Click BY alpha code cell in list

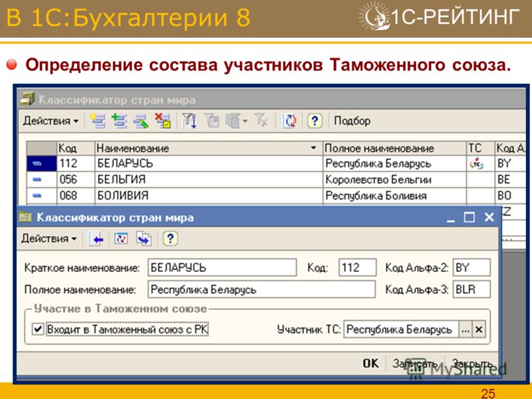(x=510, y=164)
